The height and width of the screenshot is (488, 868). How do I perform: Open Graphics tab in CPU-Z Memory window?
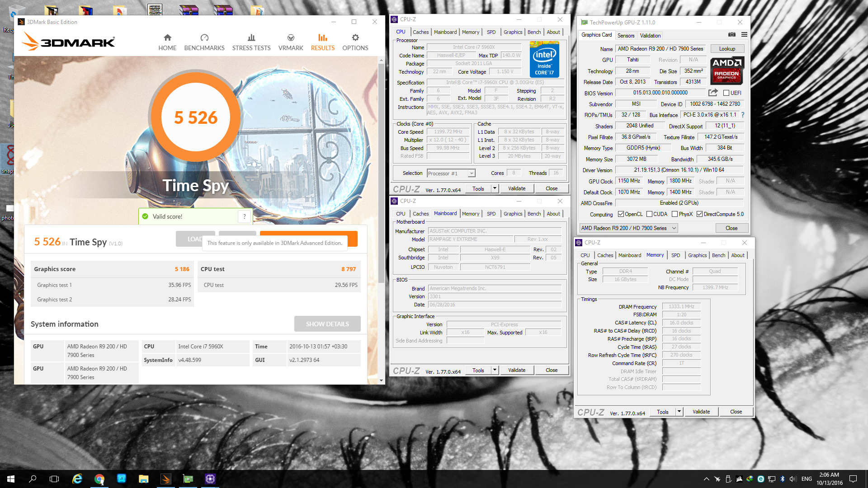click(x=697, y=255)
